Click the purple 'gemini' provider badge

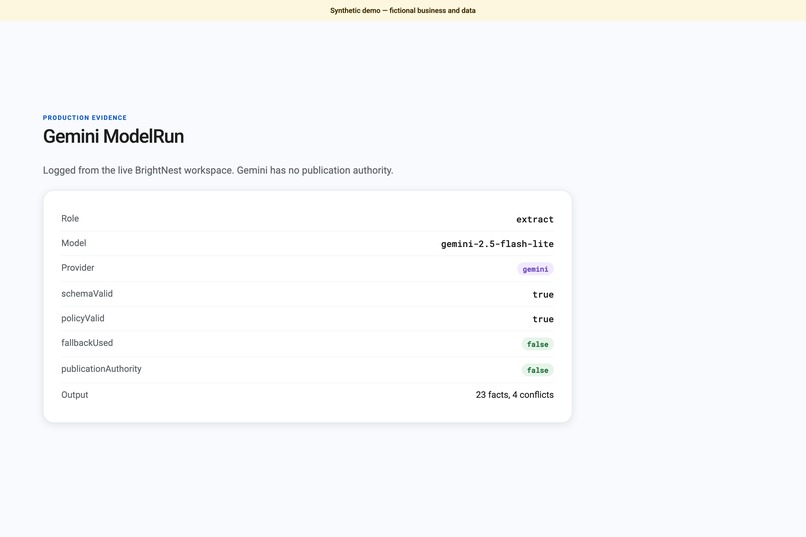pos(535,269)
